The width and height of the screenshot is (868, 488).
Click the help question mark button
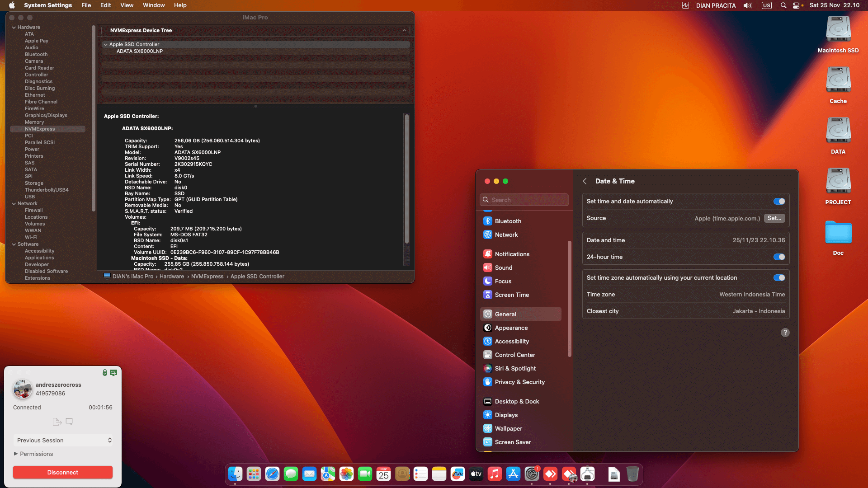coord(785,333)
